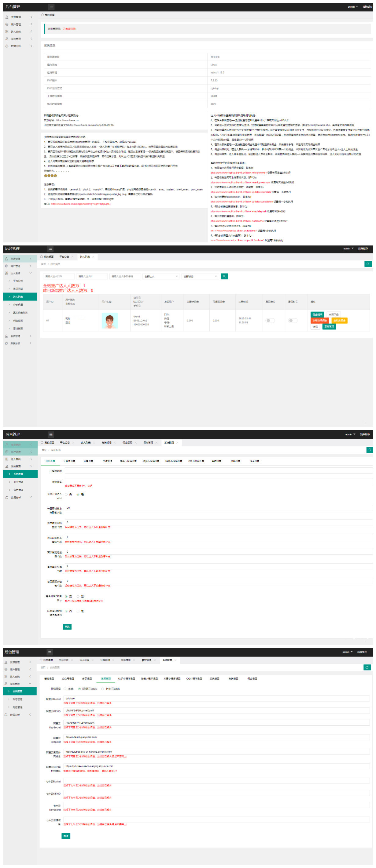Screen dimensions: 376x868
Task: Close the 分销明细 tab in the 基础设置 panel
Action: (115, 442)
